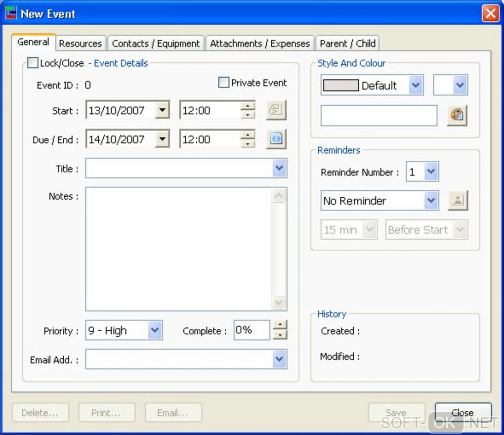Screen dimensions: 504x435
Task: Click the recurrence icon beside Start time
Action: (x=276, y=110)
